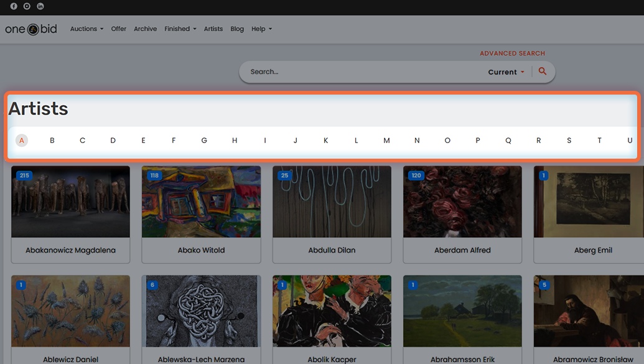
Task: Select letter H in artist index
Action: [x=235, y=141]
